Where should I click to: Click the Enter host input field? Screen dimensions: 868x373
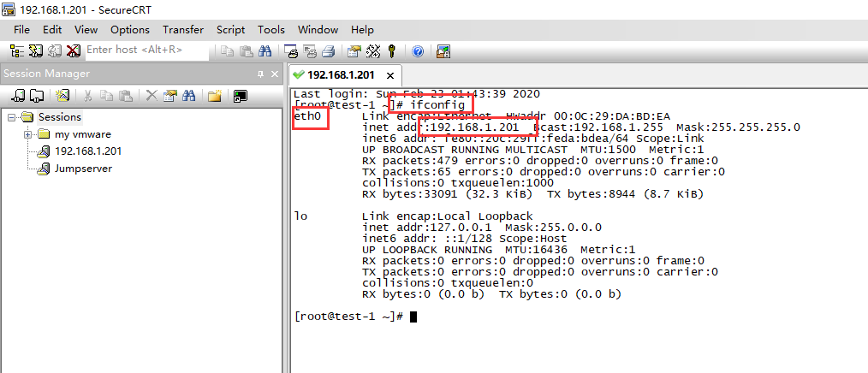point(146,51)
